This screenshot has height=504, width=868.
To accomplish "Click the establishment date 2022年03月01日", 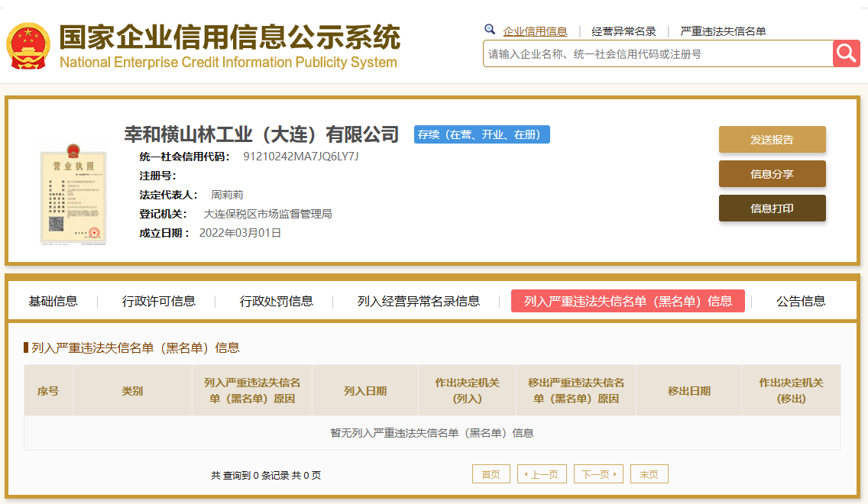I will [240, 233].
